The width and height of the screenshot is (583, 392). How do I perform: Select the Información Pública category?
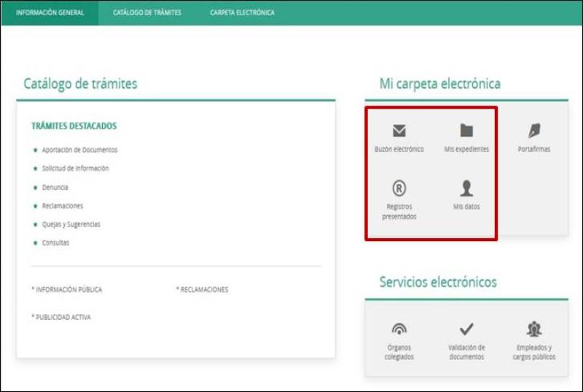click(67, 290)
